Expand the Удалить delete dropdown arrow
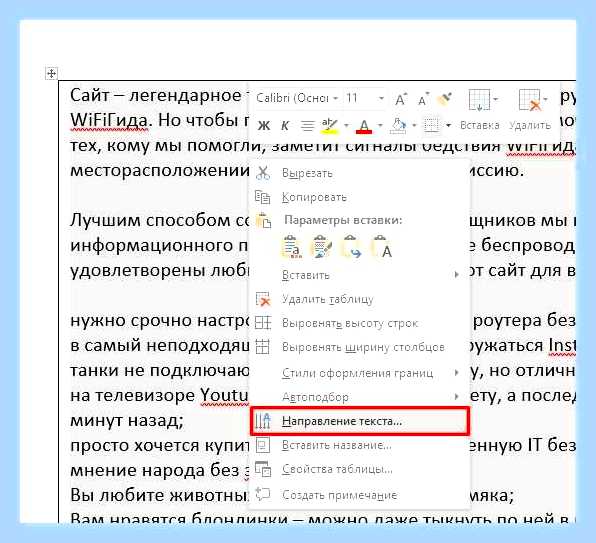This screenshot has width=596, height=543. [x=545, y=100]
